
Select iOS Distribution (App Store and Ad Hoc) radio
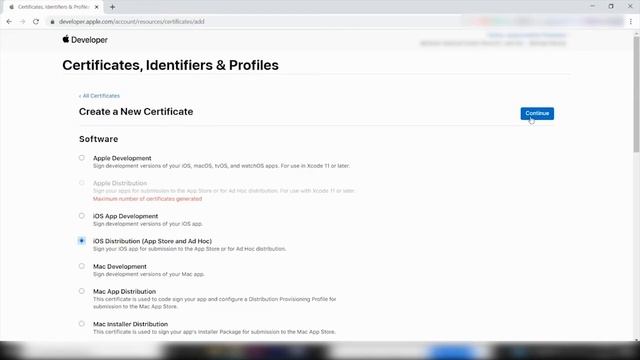pyautogui.click(x=82, y=241)
